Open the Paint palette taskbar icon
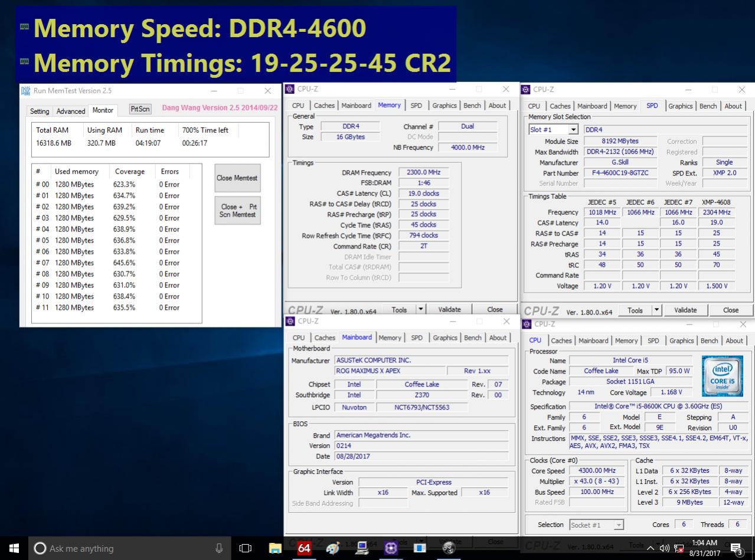Screen dimensions: 755x560 click(333, 548)
